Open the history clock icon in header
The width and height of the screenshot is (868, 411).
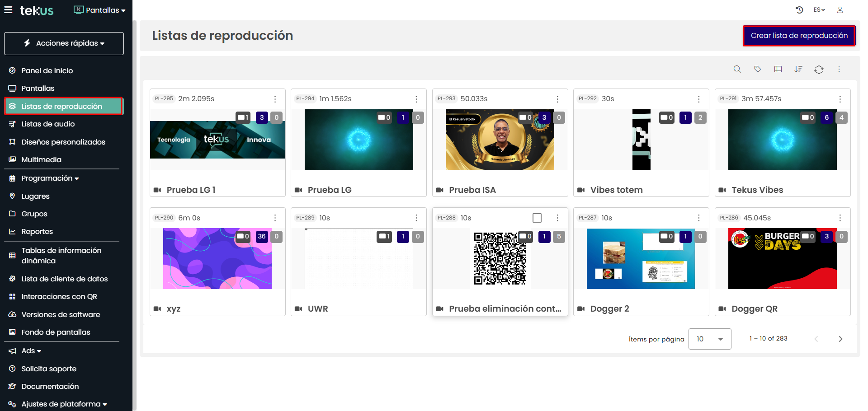(799, 10)
